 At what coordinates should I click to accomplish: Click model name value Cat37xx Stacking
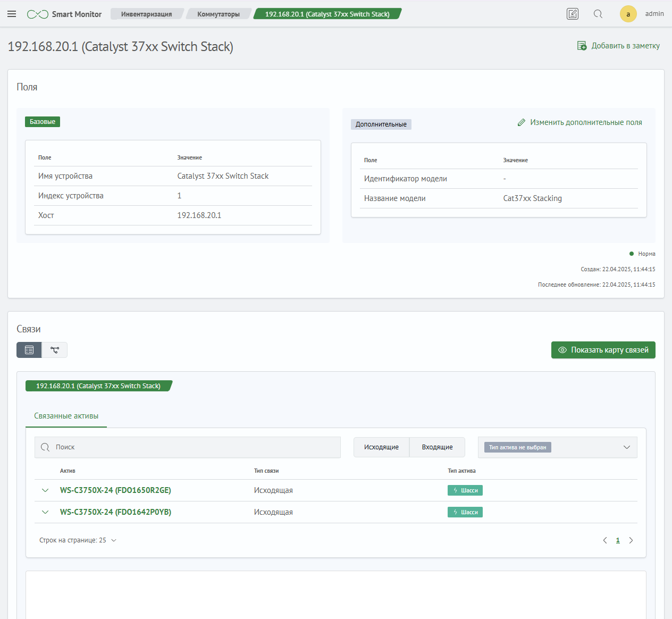[533, 198]
